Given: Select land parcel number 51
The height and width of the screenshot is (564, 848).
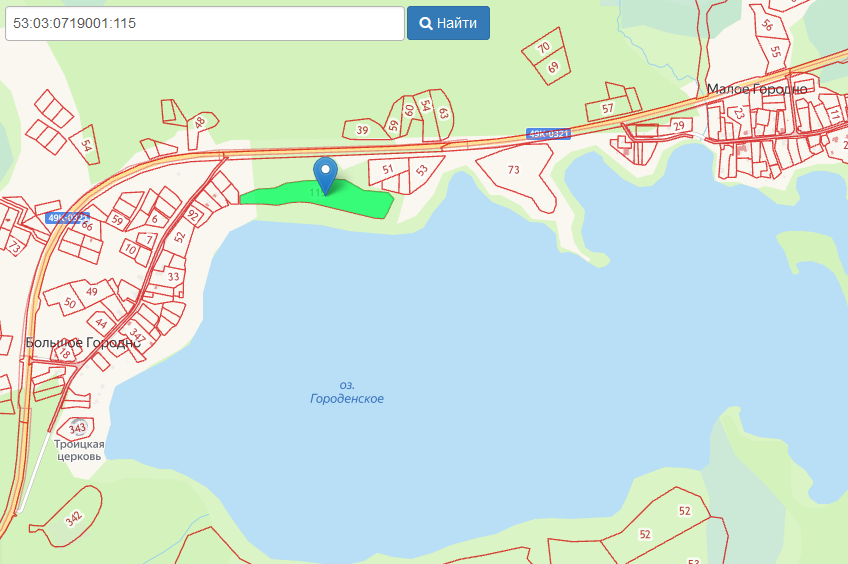Looking at the screenshot, I should pos(388,171).
